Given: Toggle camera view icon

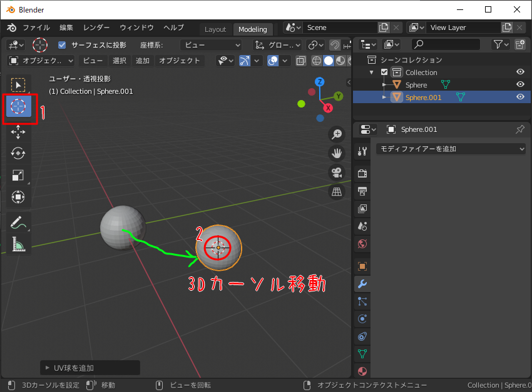Looking at the screenshot, I should point(337,173).
